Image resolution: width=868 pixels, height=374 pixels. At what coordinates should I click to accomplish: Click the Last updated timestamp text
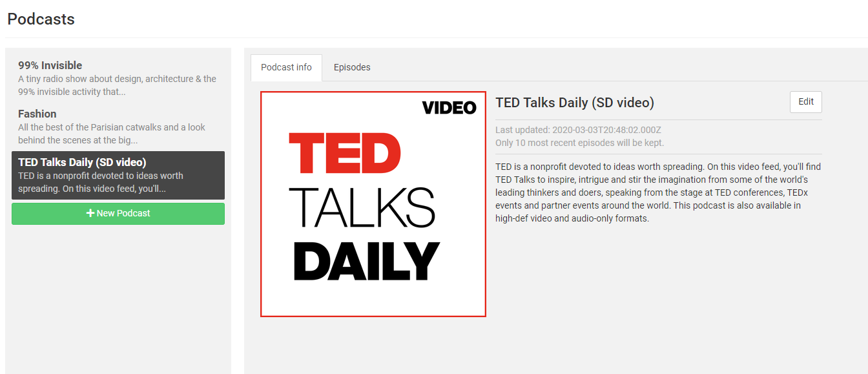coord(578,130)
